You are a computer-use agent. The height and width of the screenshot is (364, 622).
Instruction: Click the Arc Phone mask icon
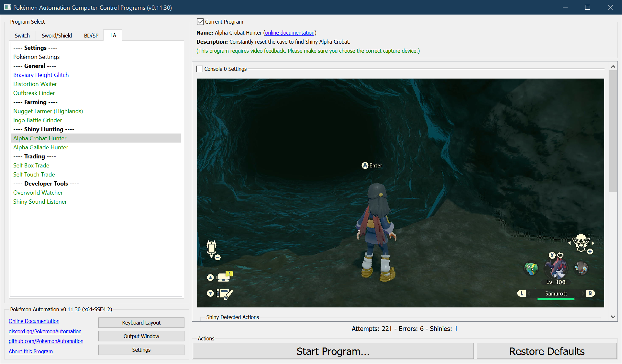[x=581, y=242]
